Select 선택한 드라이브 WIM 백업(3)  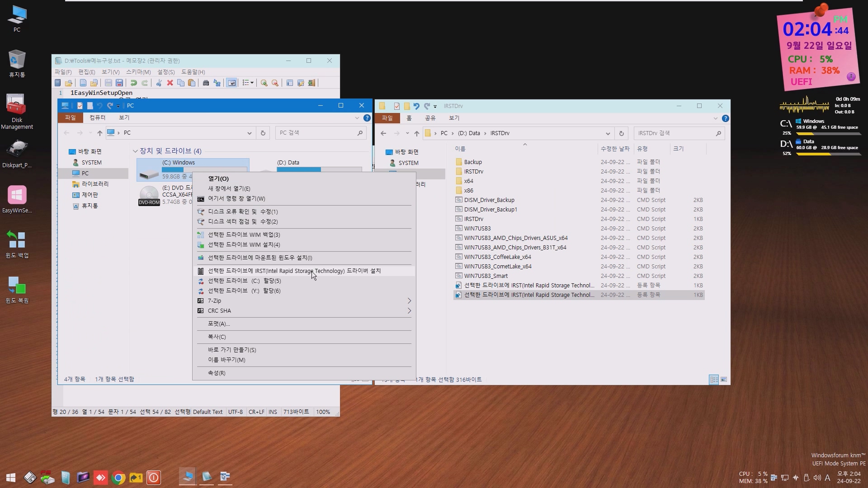(304, 235)
